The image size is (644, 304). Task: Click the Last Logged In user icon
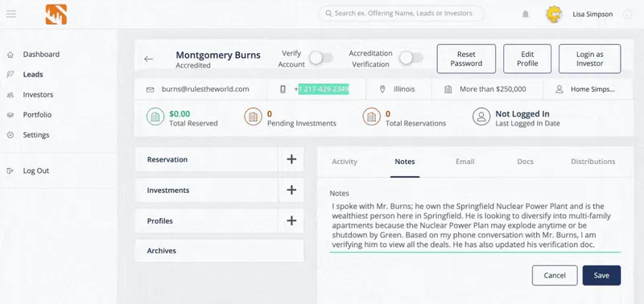(481, 117)
